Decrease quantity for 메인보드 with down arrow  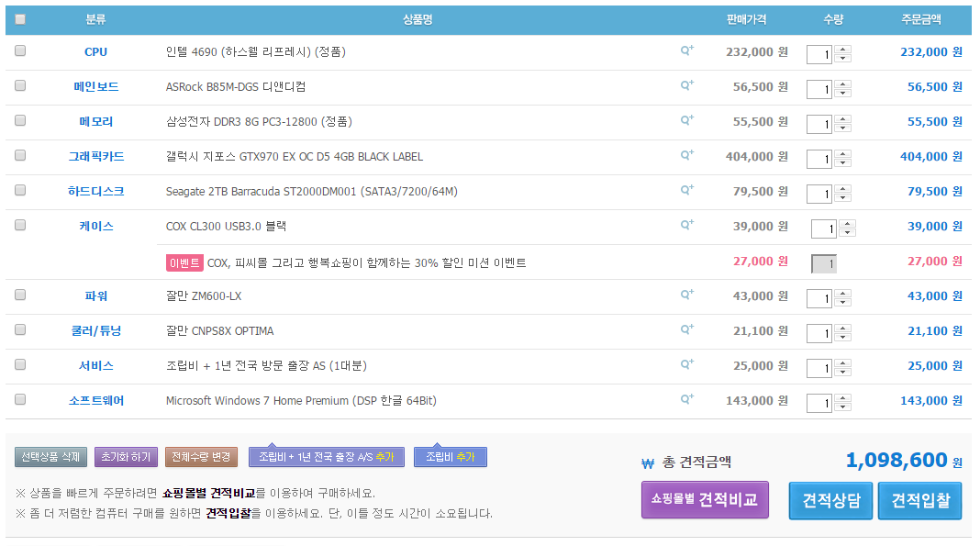coord(843,94)
